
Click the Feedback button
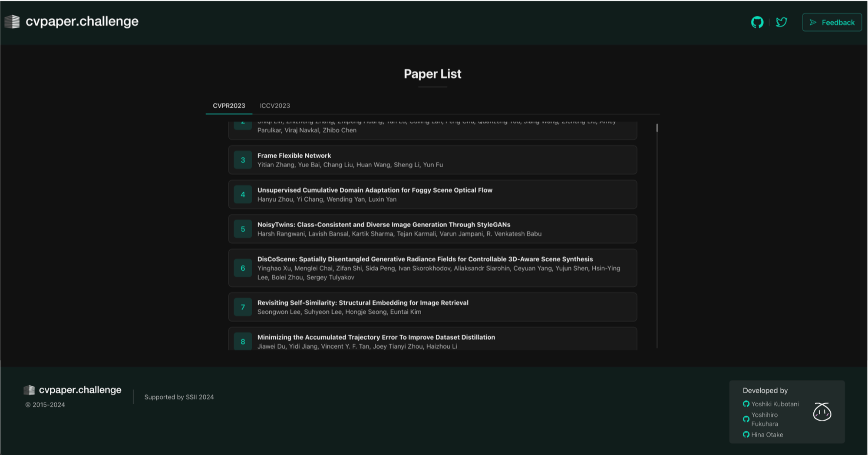click(x=832, y=22)
